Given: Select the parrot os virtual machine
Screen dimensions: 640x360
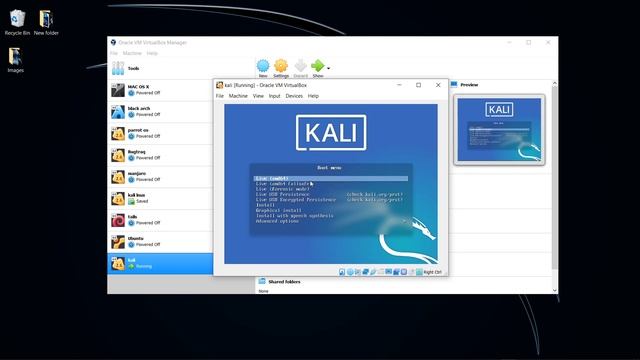Looking at the screenshot, I should click(160, 133).
